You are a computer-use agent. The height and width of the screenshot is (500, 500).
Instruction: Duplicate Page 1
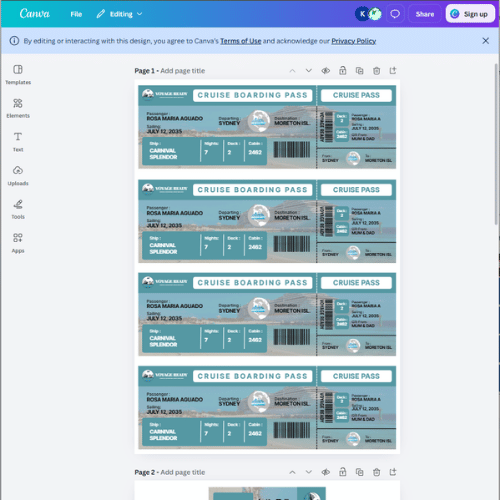(359, 71)
